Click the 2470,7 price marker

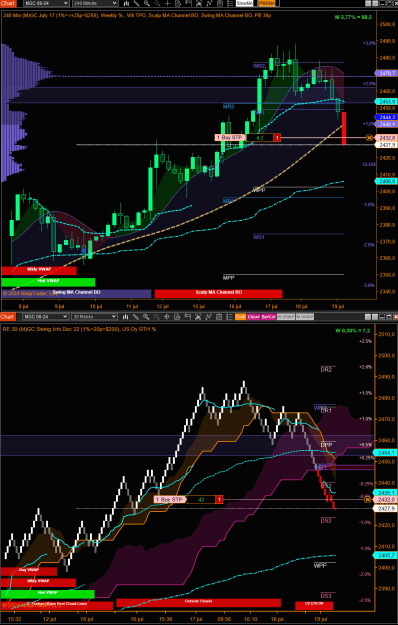(x=386, y=73)
